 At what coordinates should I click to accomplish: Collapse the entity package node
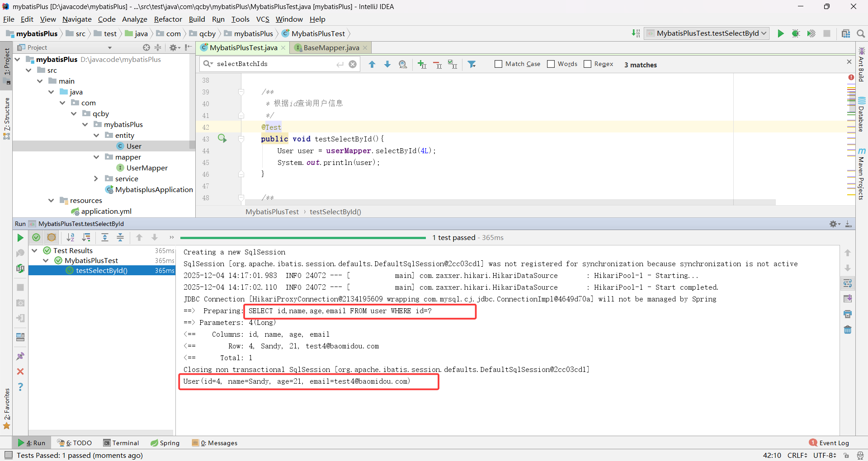(96, 135)
